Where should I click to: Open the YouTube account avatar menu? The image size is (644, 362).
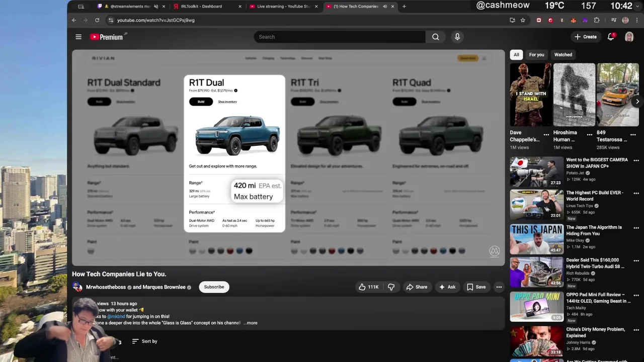(x=629, y=37)
